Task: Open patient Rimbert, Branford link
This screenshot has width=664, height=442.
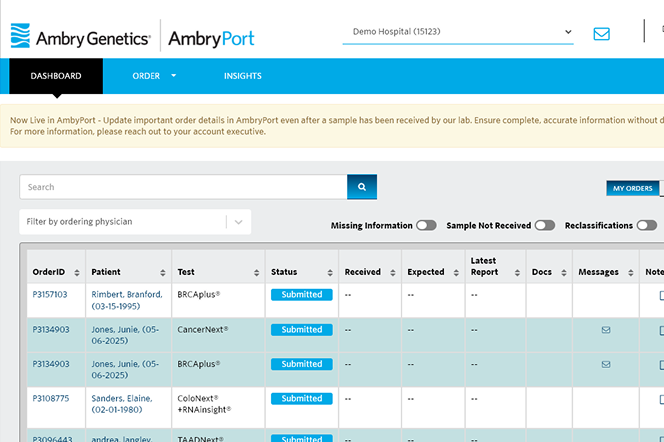Action: pos(127,300)
